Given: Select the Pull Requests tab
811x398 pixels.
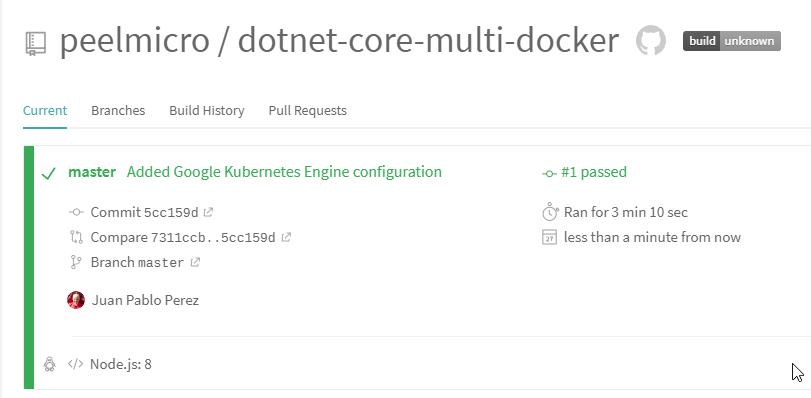Looking at the screenshot, I should pos(308,110).
